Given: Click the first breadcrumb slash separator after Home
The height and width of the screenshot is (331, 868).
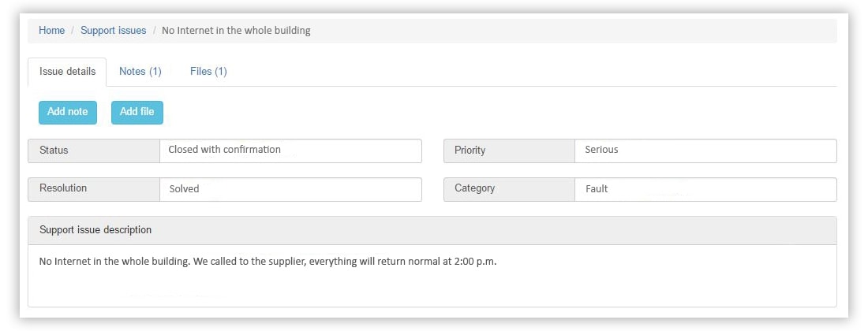Looking at the screenshot, I should tap(73, 31).
